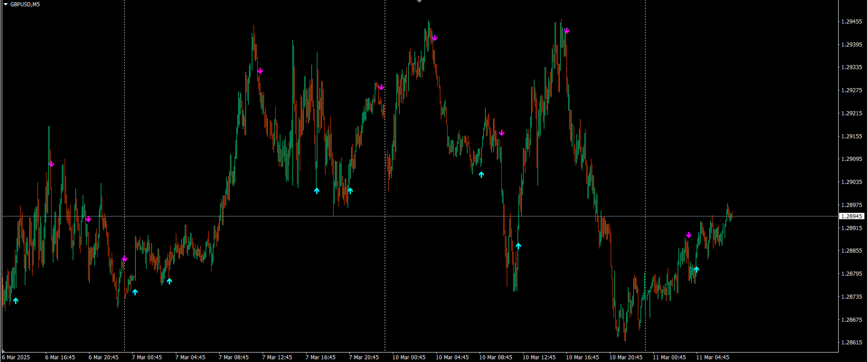Select the 6 Mar 16:45 time label
Viewport: 868px width, 362px height.
[60, 357]
